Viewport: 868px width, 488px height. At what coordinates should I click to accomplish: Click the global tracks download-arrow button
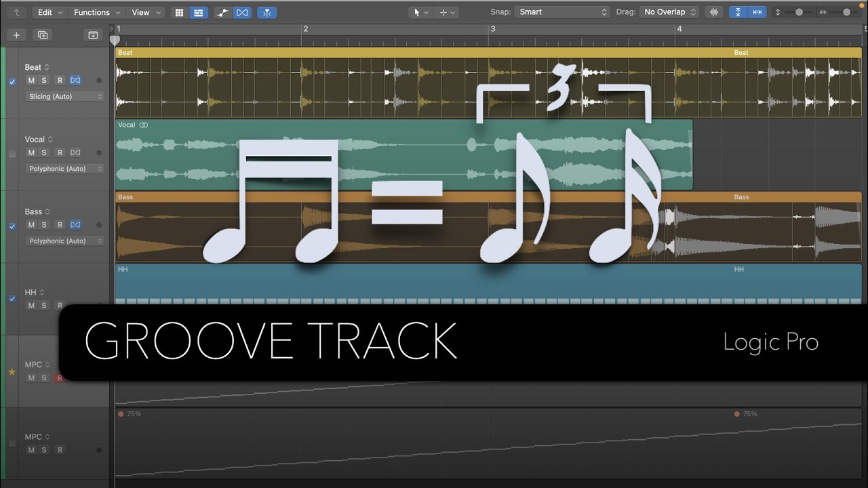[93, 35]
